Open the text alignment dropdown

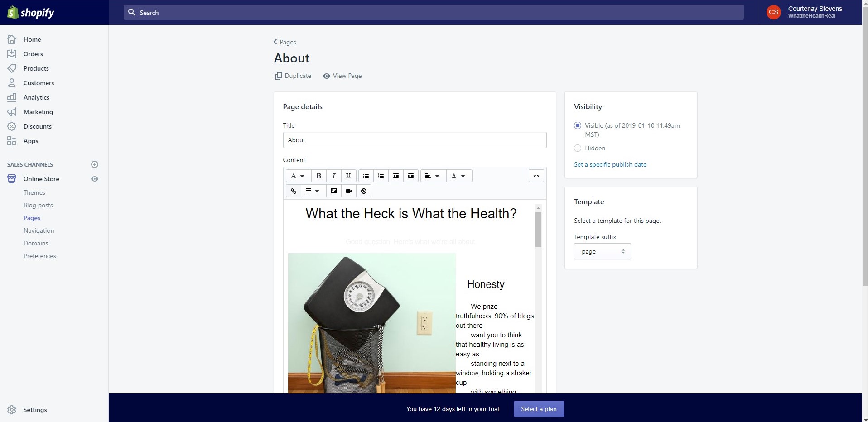433,176
